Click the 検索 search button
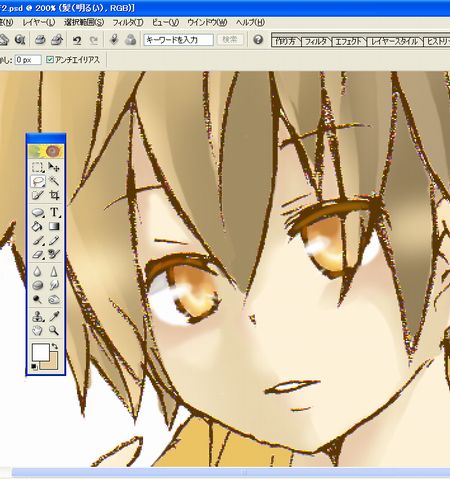 (230, 40)
